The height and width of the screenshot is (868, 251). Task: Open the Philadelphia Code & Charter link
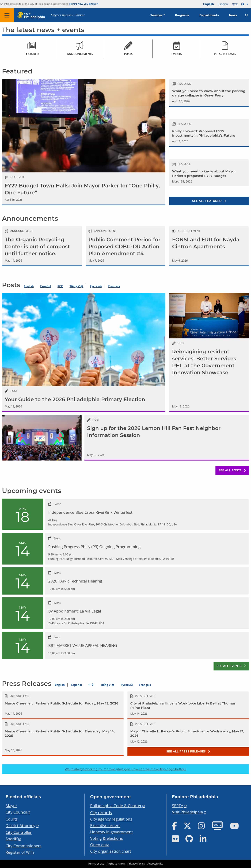pyautogui.click(x=117, y=806)
